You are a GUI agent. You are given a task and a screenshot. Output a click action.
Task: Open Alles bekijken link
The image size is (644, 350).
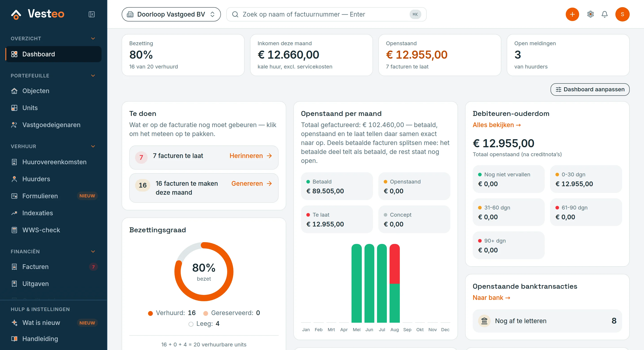click(496, 125)
